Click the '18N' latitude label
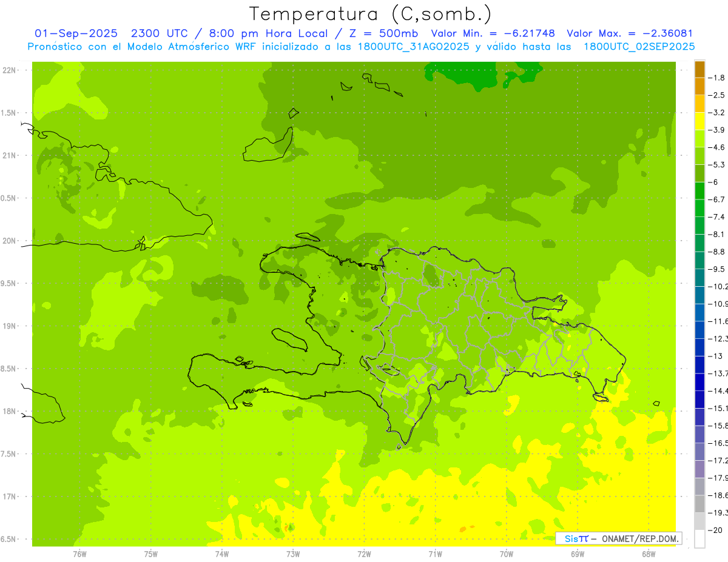Image resolution: width=728 pixels, height=562 pixels. point(8,412)
